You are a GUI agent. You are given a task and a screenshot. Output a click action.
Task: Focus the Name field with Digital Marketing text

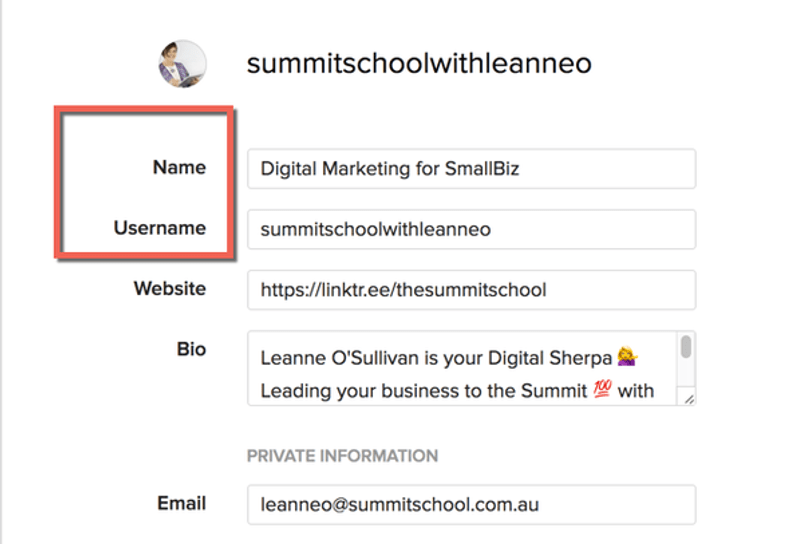[471, 169]
